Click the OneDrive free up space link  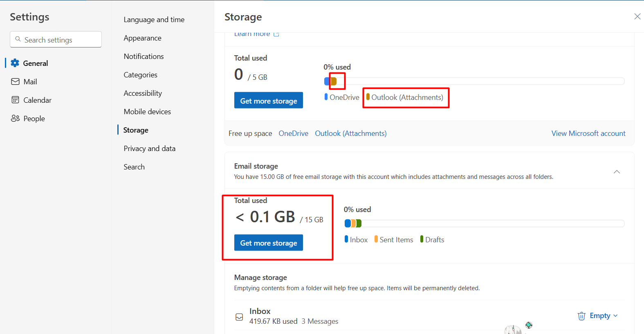click(x=294, y=133)
